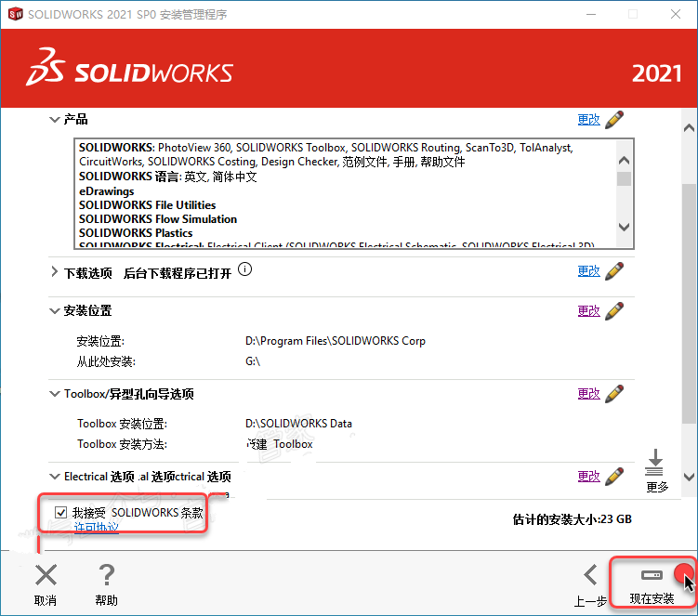Select SOLIDWORKS Plastics in list
698x616 pixels.
(136, 233)
